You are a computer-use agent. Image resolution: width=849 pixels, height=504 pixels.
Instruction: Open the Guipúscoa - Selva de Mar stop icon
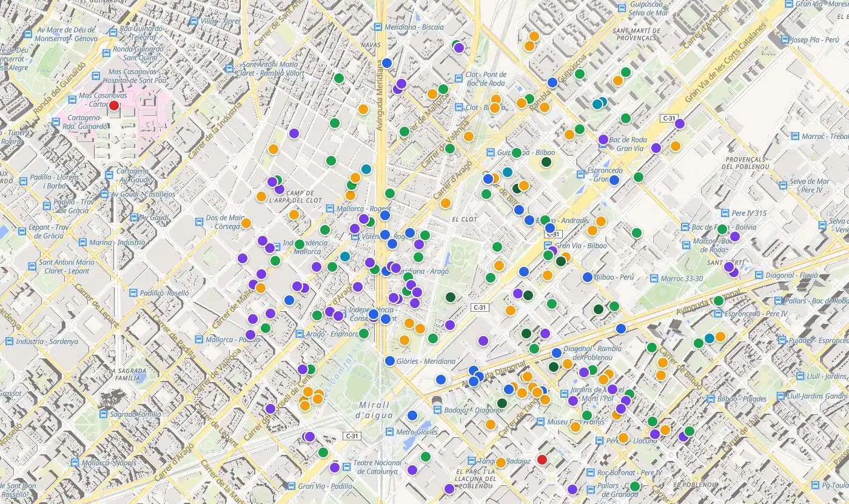[x=621, y=7]
